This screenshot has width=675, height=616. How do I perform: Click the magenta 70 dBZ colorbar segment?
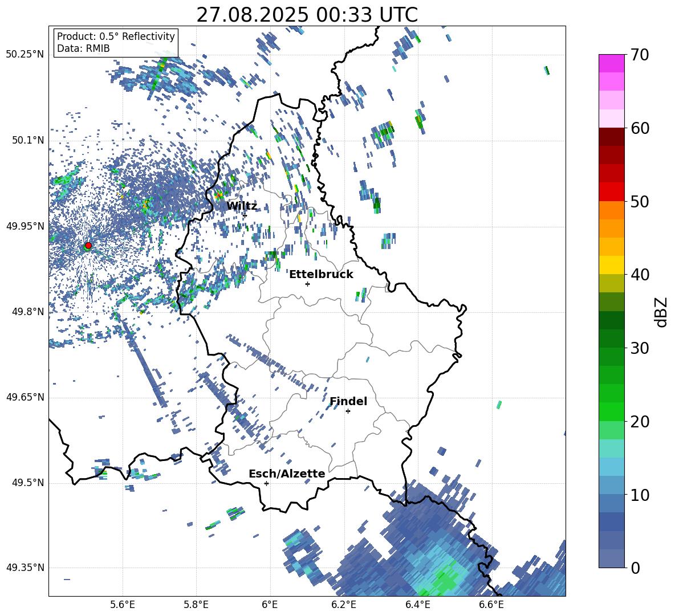click(611, 63)
